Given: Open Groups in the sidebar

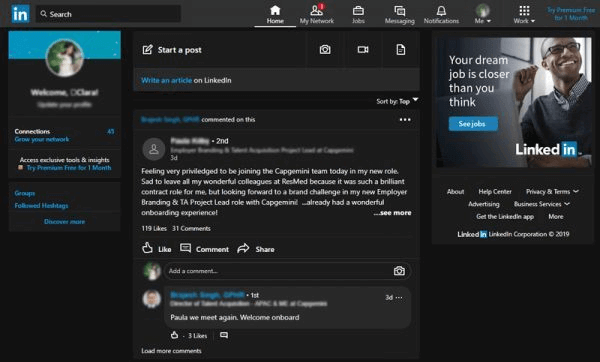Looking at the screenshot, I should point(24,193).
